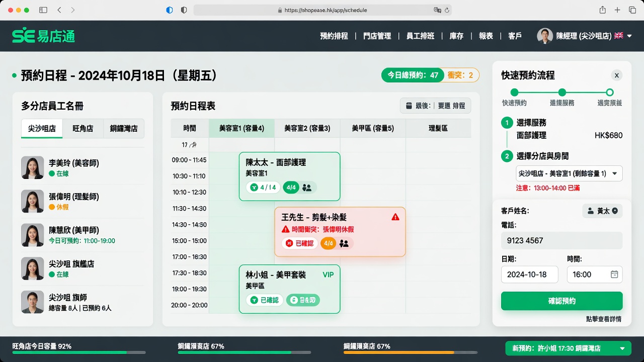Click the 今日總預約: 47 badge
Viewport: 644px width, 362px height.
click(x=413, y=75)
